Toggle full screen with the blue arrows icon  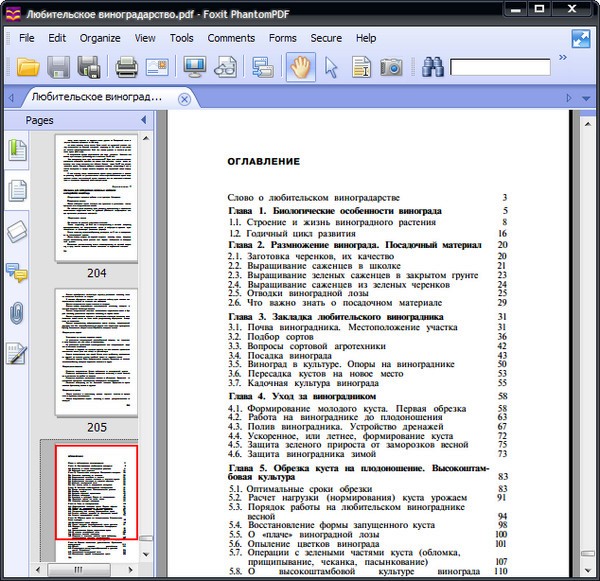(x=580, y=39)
